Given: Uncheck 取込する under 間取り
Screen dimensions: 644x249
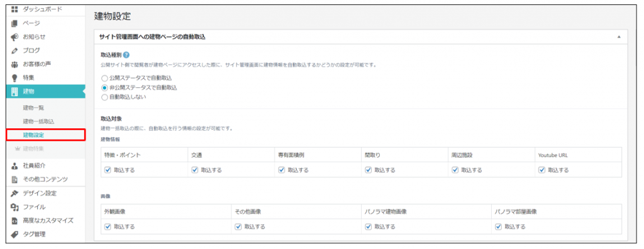Looking at the screenshot, I should point(369,170).
